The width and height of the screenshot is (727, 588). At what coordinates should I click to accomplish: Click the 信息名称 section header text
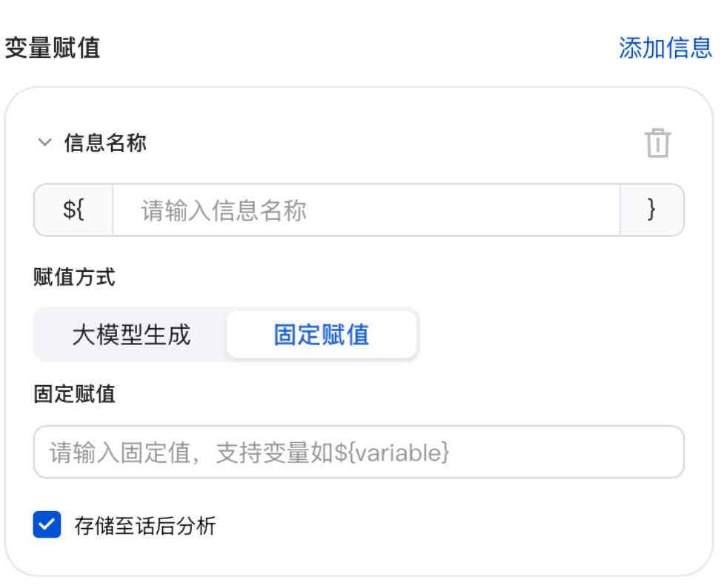click(x=105, y=142)
